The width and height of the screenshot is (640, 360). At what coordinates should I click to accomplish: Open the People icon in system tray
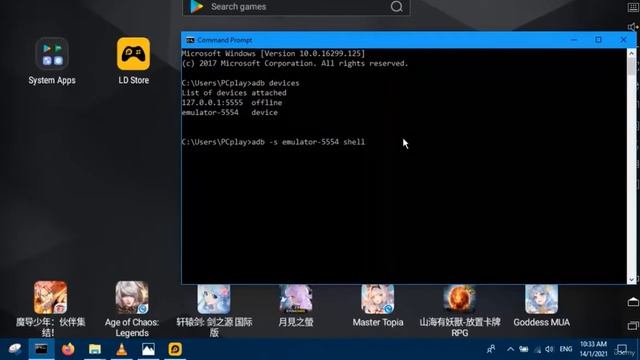coord(491,349)
